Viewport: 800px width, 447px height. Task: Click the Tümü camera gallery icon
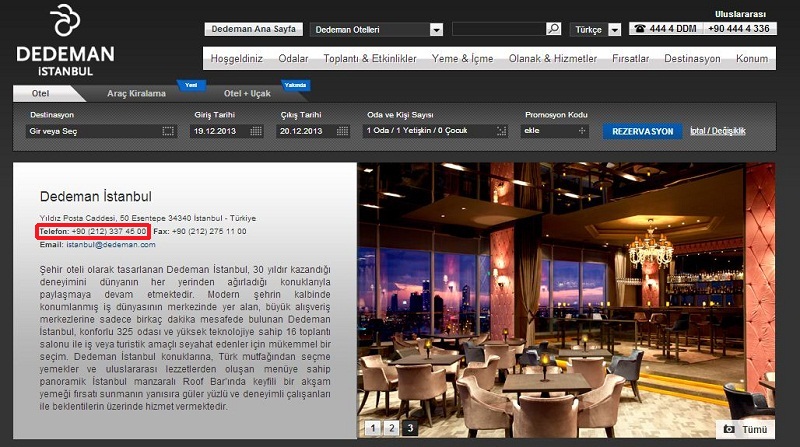(x=729, y=429)
